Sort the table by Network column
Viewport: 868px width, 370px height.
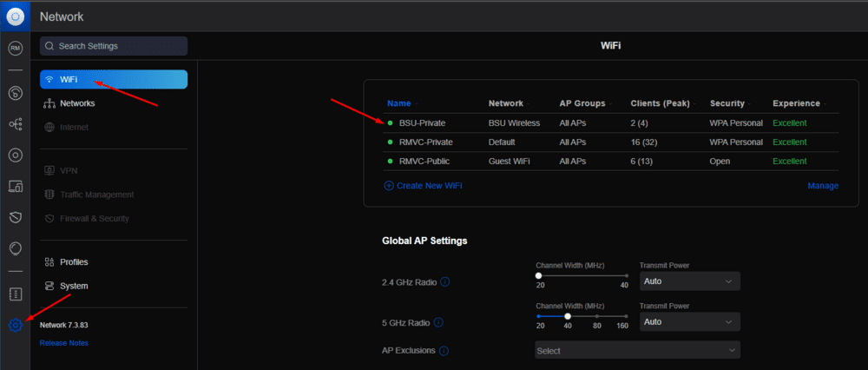pos(508,103)
